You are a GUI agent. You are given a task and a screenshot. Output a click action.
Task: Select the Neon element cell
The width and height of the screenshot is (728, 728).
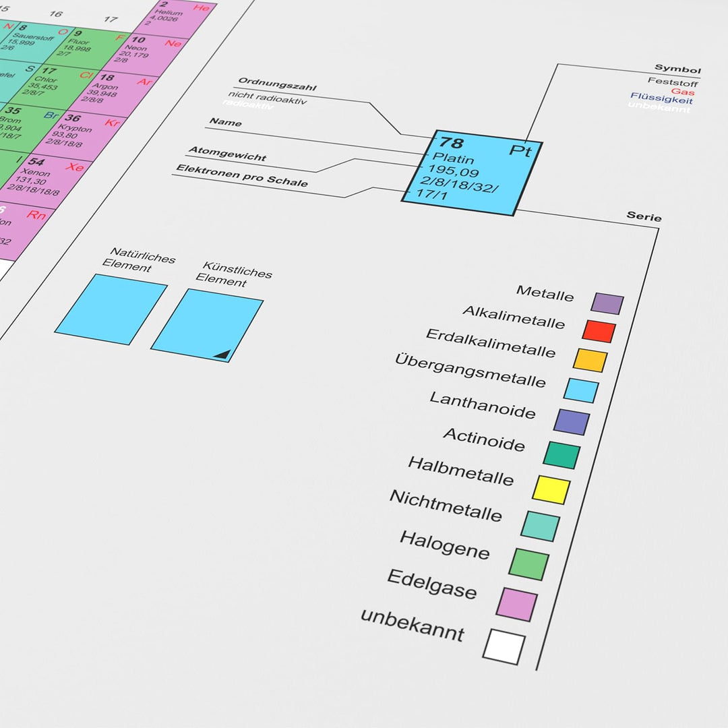146,50
